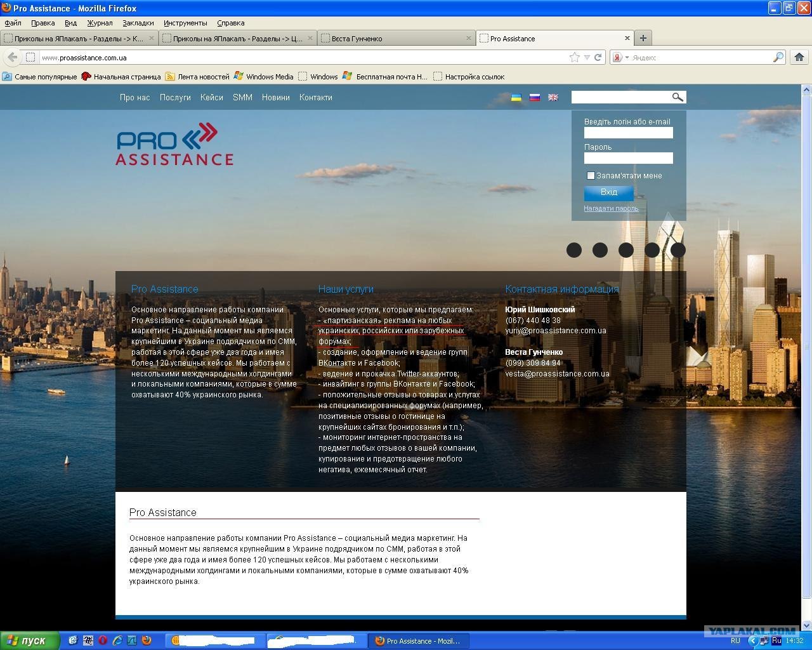Open the Windows Media bookmark
The height and width of the screenshot is (650, 812).
(263, 76)
